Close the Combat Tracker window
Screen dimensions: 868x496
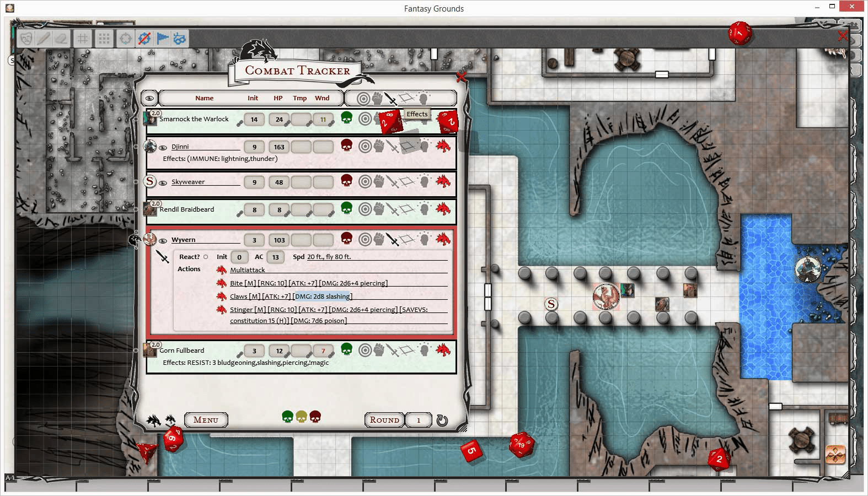pos(462,77)
